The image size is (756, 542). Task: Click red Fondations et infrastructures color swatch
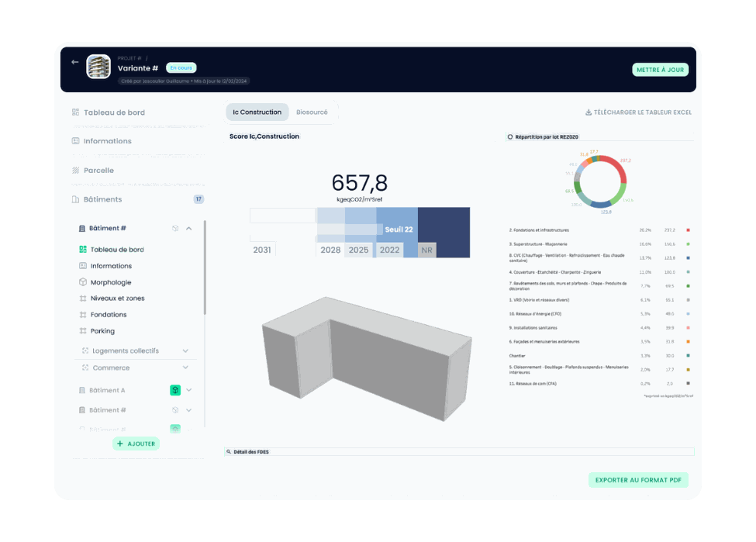[x=688, y=230]
